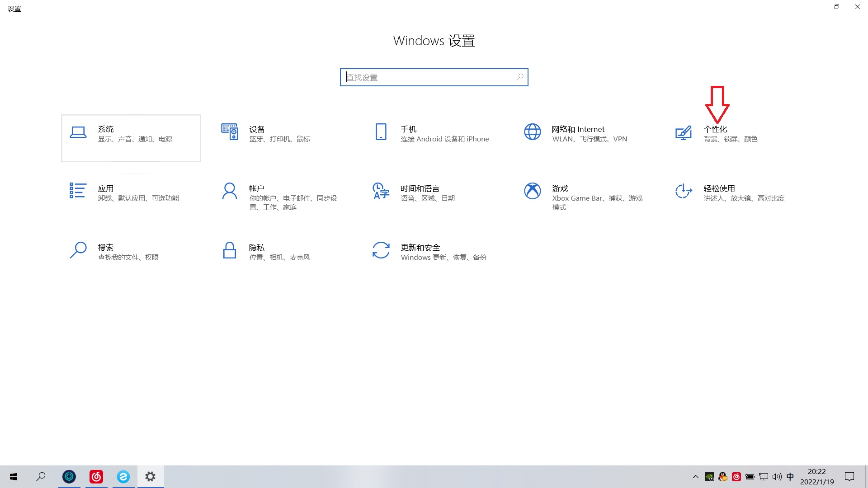Switch input method via 中 indicator
Screen dimensions: 868x488
coord(790,477)
